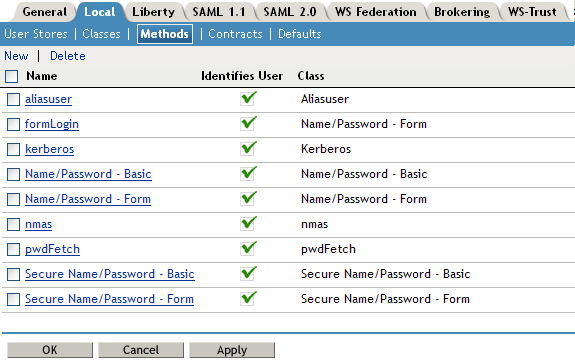Open the Contracts sub-tab
The height and width of the screenshot is (360, 575).
click(x=235, y=34)
